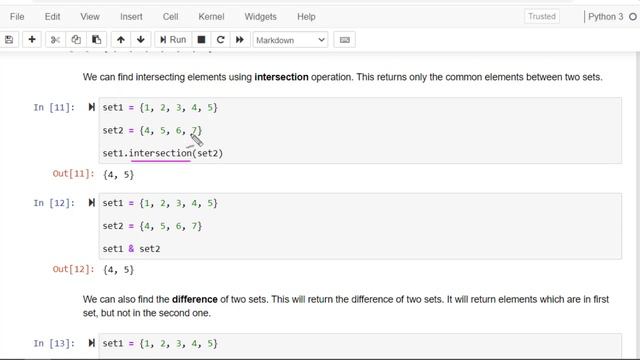Run the selected cell
Viewport: 640px width, 360px height.
pos(173,40)
